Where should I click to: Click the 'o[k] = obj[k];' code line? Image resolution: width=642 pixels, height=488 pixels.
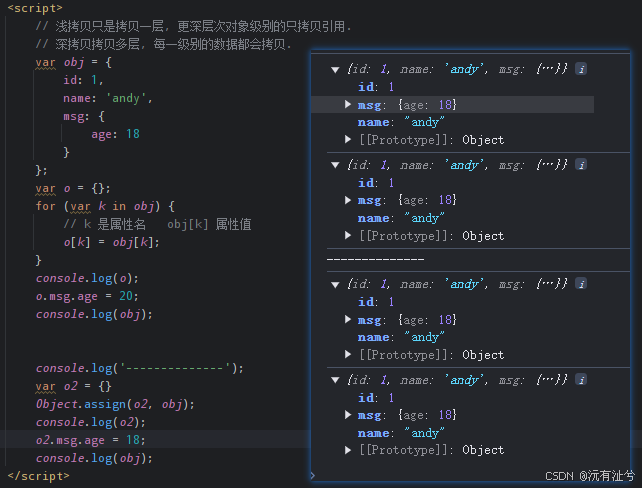[x=111, y=242]
